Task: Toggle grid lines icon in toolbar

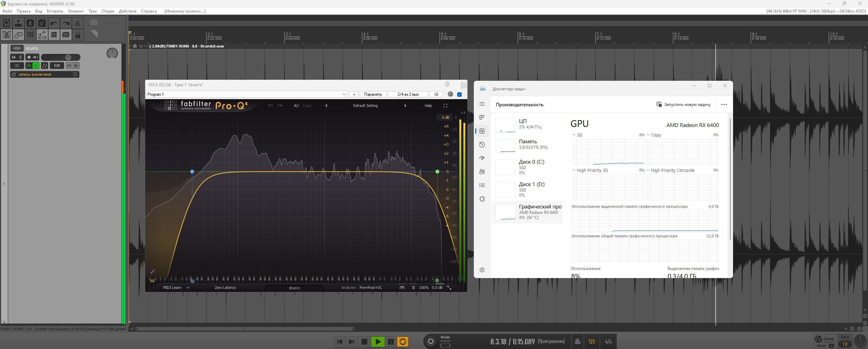Action: tap(54, 35)
